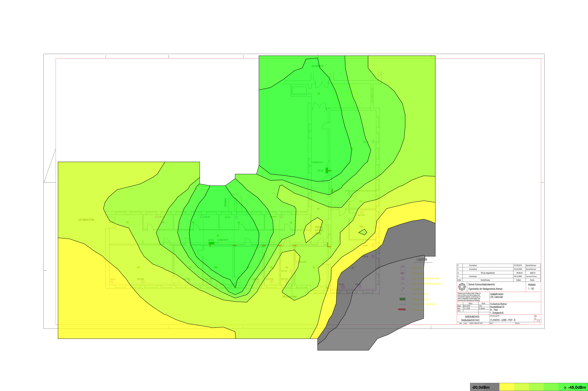The image size is (588, 391).
Task: Click the pure yellow segment of color scale
Action: pyautogui.click(x=507, y=387)
